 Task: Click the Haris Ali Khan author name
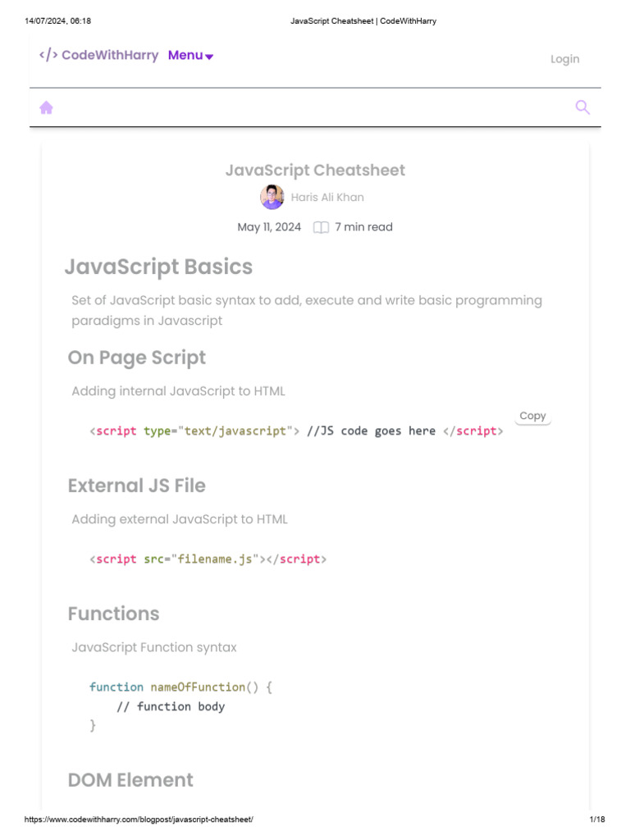tap(327, 197)
